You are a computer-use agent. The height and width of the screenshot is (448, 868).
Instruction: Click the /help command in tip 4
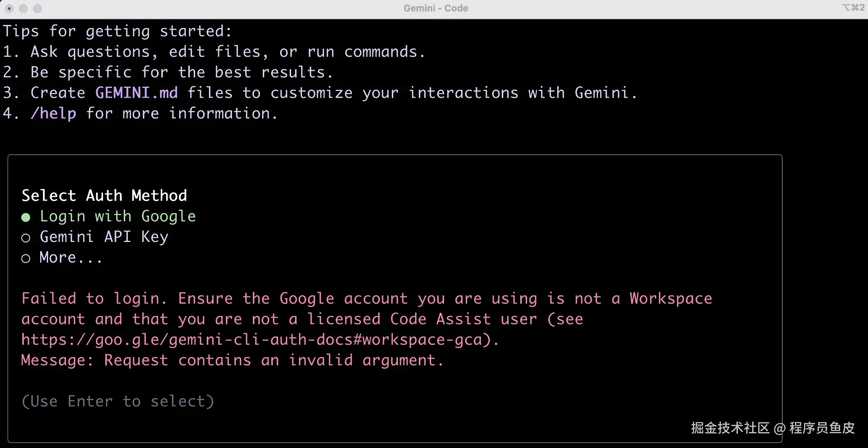click(x=53, y=114)
